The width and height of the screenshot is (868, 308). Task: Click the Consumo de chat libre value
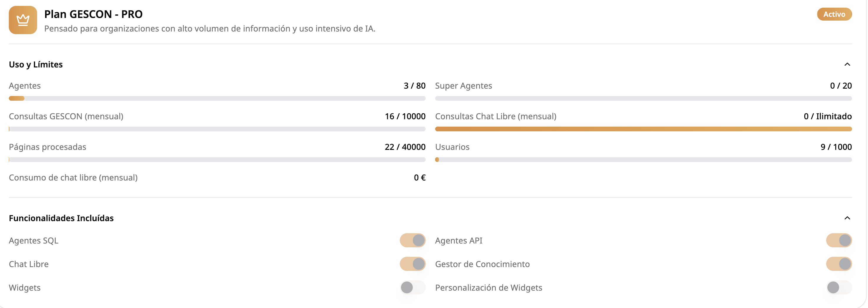coord(420,177)
